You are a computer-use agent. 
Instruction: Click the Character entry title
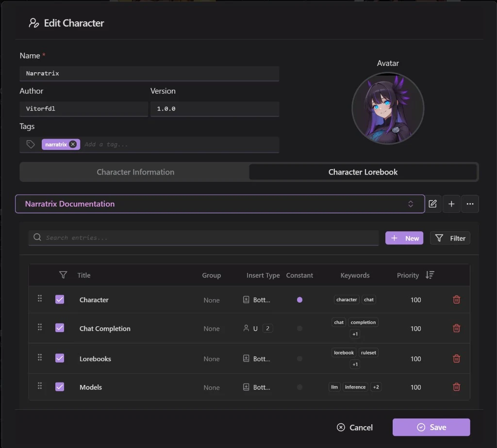click(x=94, y=300)
